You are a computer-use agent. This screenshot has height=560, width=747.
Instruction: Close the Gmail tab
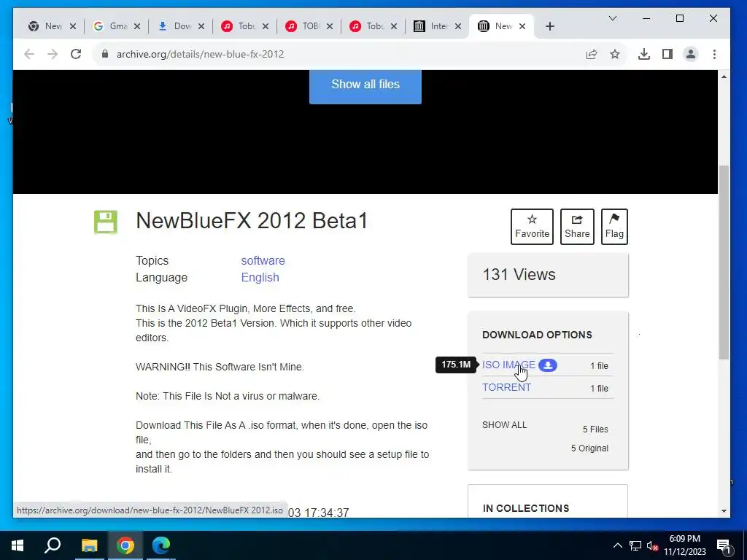tap(136, 26)
